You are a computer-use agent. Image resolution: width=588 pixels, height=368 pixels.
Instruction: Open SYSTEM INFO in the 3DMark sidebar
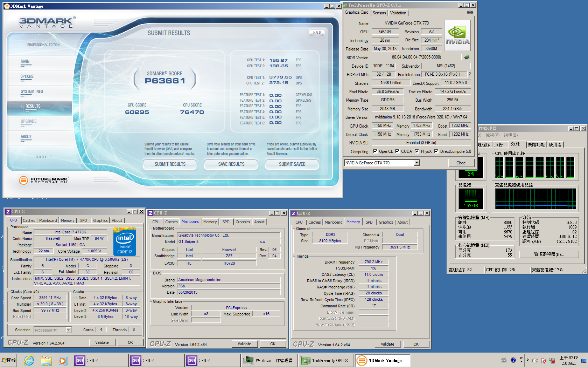click(32, 91)
